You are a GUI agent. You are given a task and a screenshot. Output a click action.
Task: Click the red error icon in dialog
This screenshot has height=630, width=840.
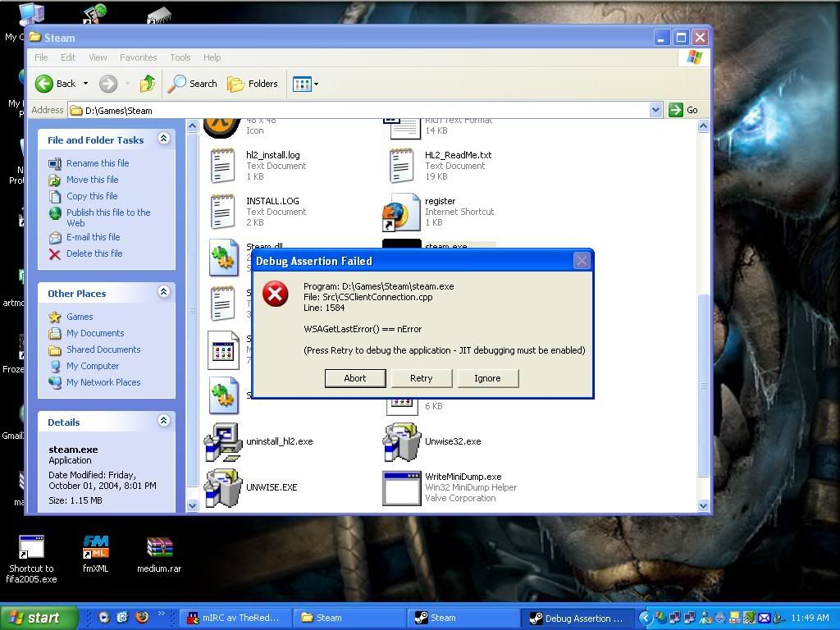(x=276, y=294)
